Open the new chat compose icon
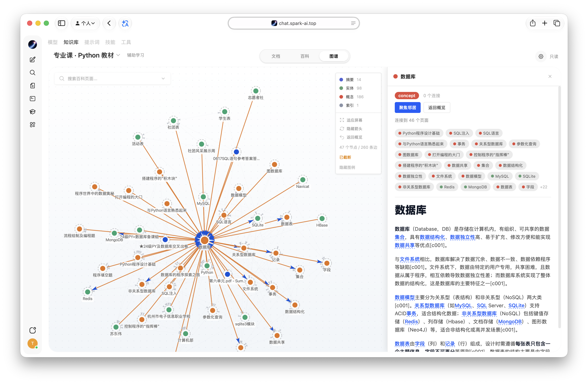588x384 pixels. (x=33, y=60)
